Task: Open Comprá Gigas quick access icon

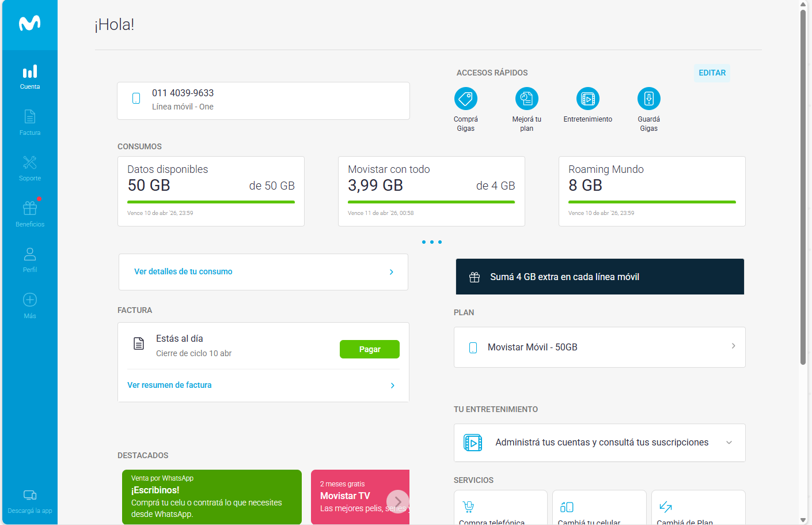Action: (465, 99)
